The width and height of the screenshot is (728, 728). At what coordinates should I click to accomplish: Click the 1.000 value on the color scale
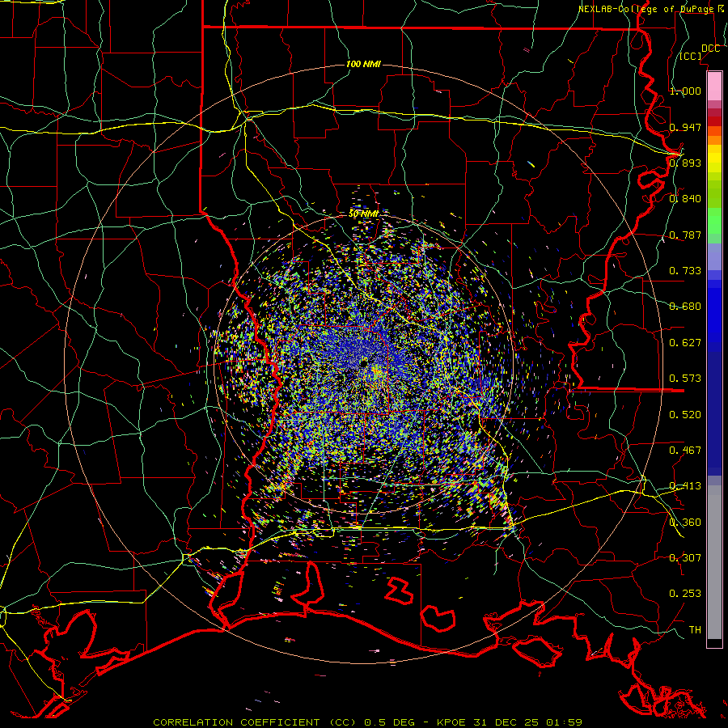tap(685, 91)
